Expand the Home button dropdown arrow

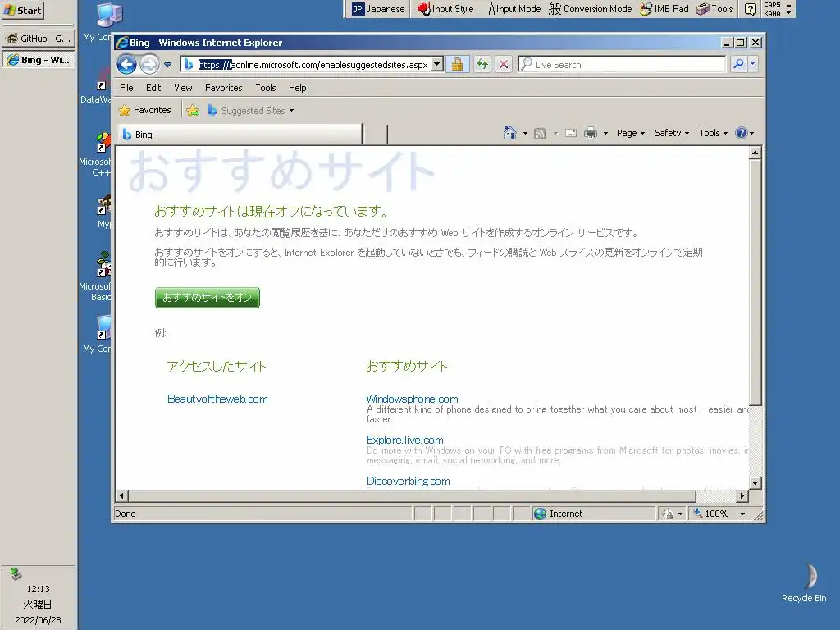pyautogui.click(x=525, y=134)
